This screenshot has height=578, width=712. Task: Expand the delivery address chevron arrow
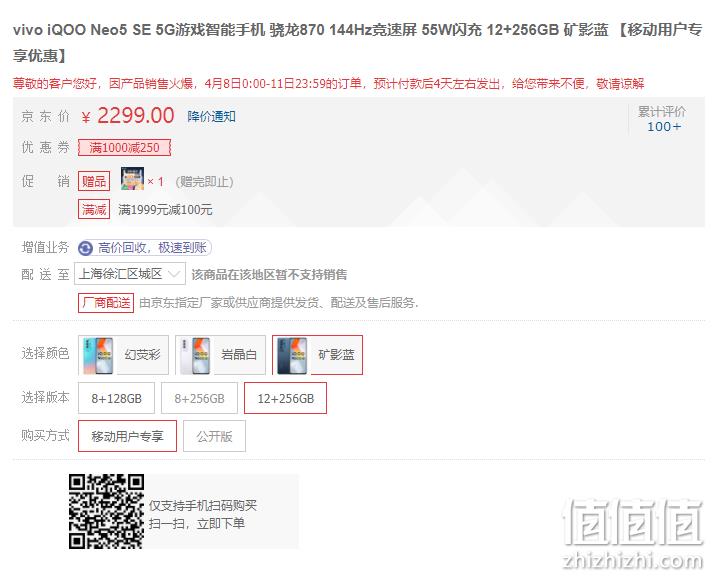[x=174, y=274]
